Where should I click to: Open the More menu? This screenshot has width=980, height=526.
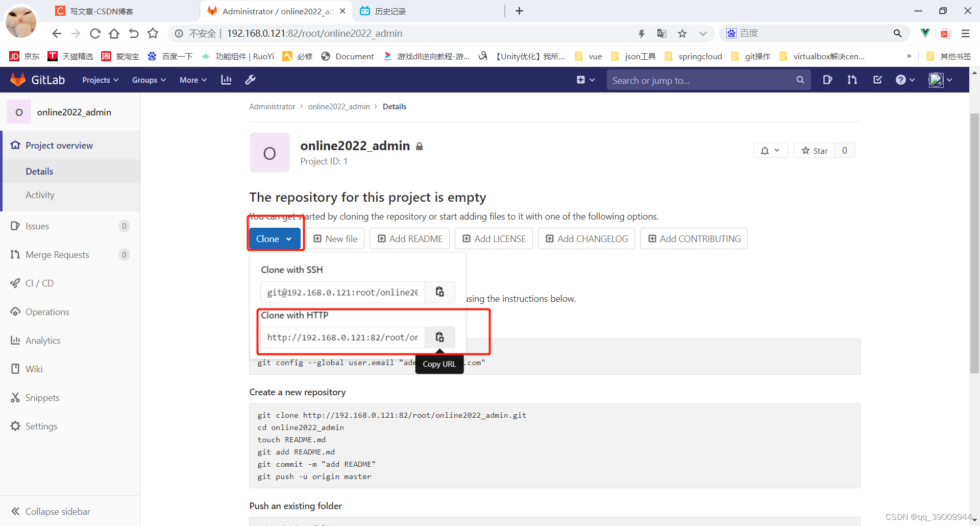point(193,80)
